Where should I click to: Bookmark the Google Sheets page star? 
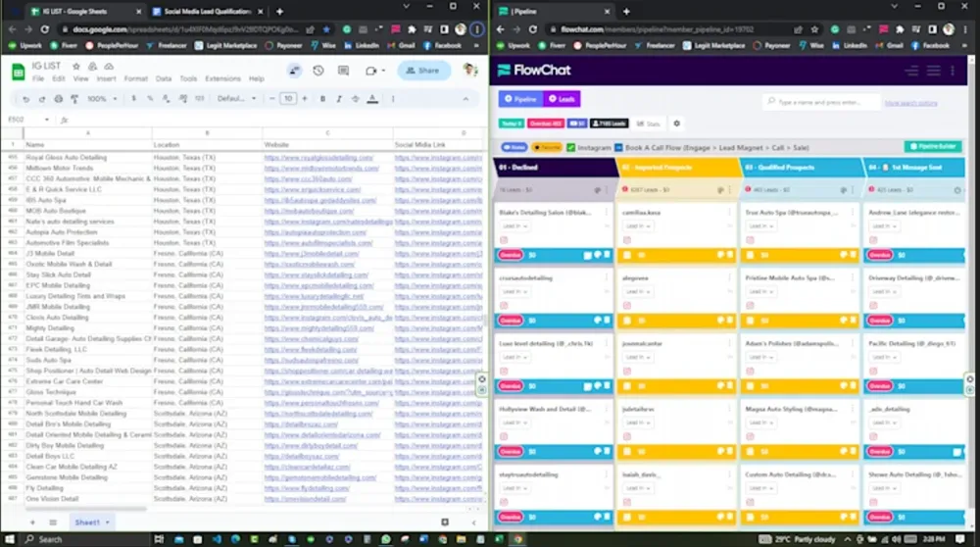click(x=326, y=28)
